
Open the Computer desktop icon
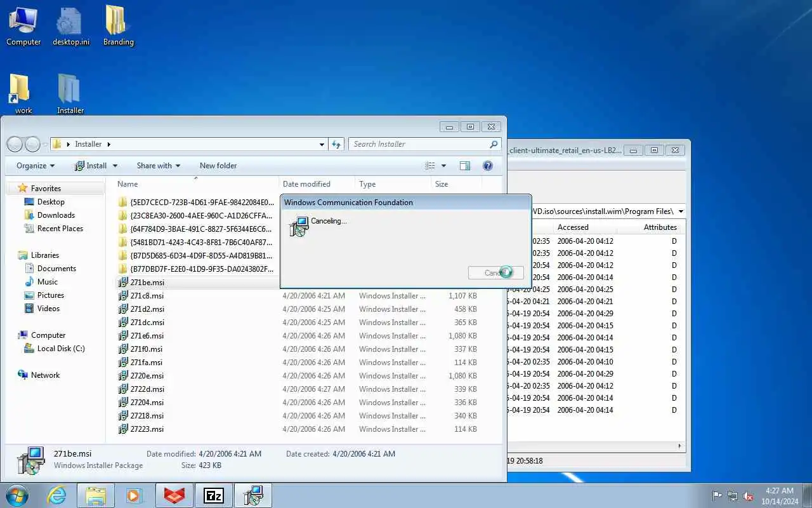click(23, 27)
